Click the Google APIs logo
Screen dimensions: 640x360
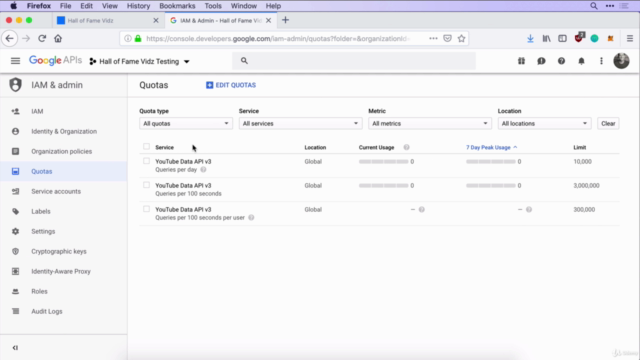(55, 60)
